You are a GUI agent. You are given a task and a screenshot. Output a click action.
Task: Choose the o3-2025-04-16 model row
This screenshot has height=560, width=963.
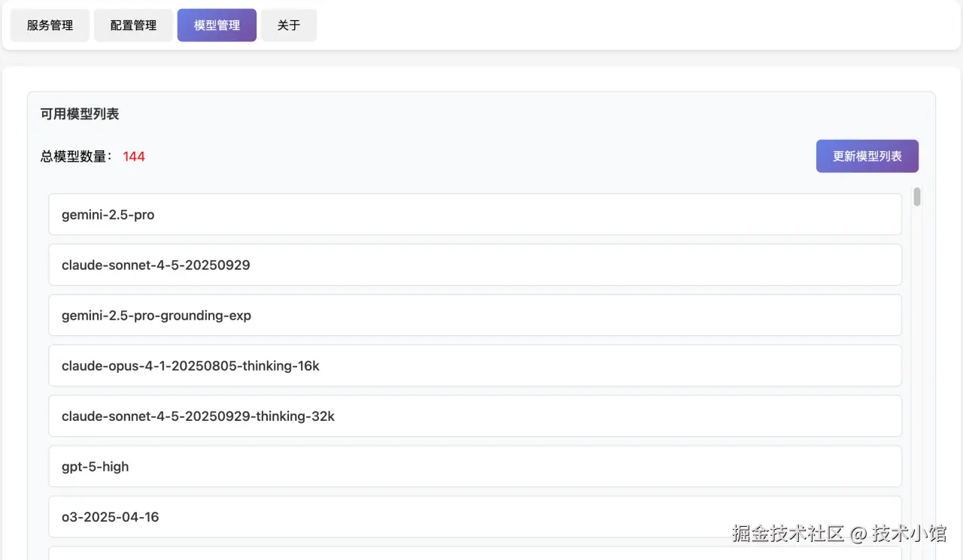(x=475, y=516)
